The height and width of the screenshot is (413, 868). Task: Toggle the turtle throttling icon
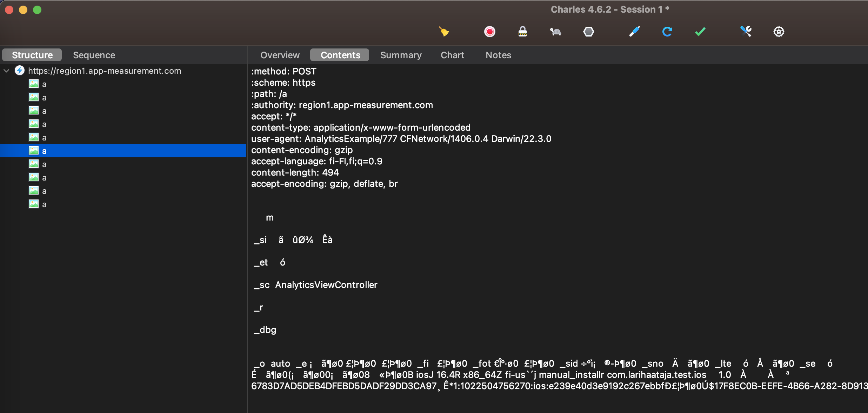555,32
